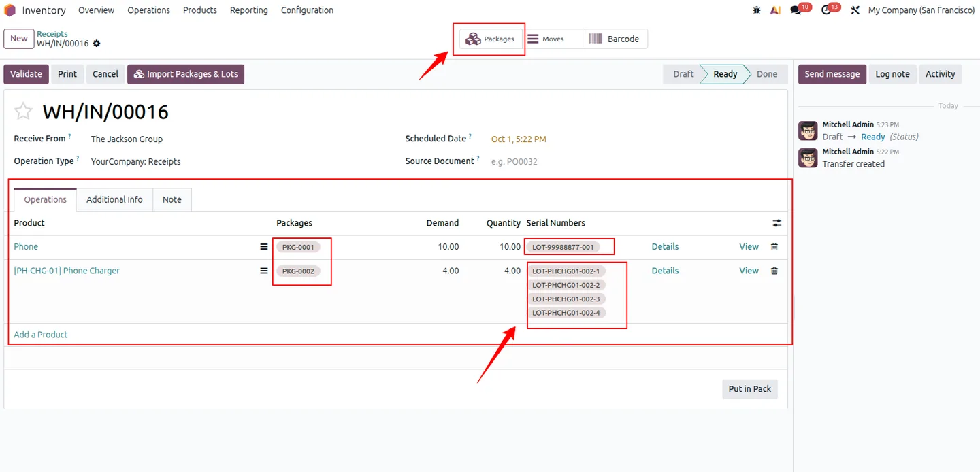Click the Validate button
This screenshot has height=472, width=980.
[x=26, y=74]
